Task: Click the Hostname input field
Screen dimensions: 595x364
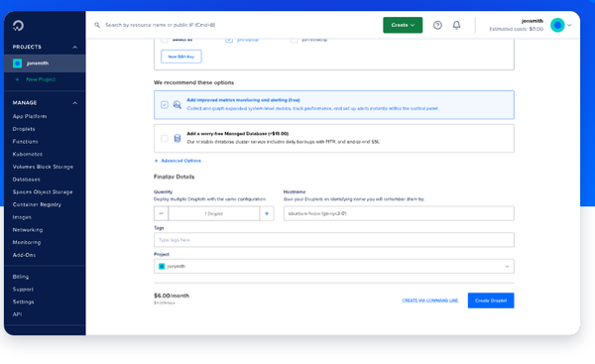Action: pos(399,213)
